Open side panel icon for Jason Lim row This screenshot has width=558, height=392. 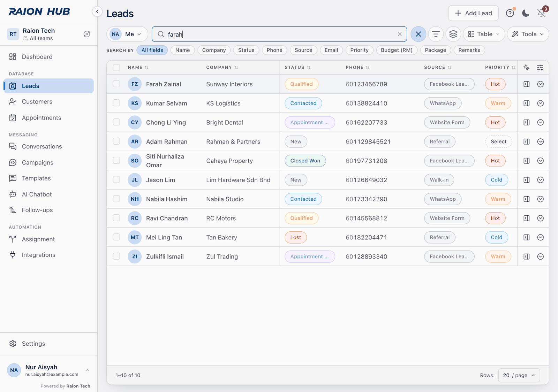pos(527,180)
